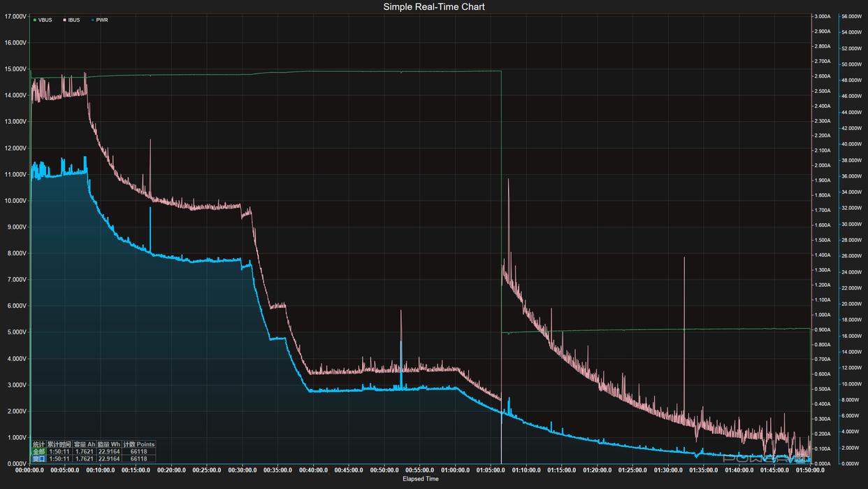Screen dimensions: 868x489
Task: Click the 能量 Wh column header
Action: point(108,444)
